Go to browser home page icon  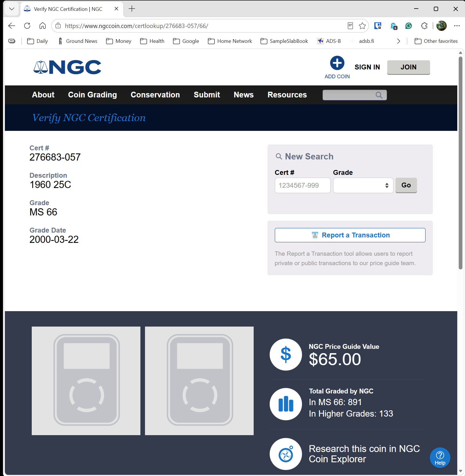coord(43,26)
